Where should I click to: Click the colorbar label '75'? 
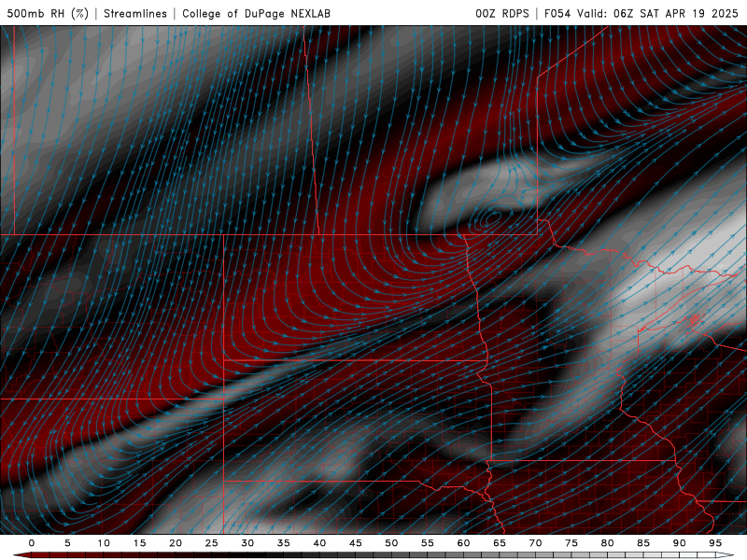(571, 543)
